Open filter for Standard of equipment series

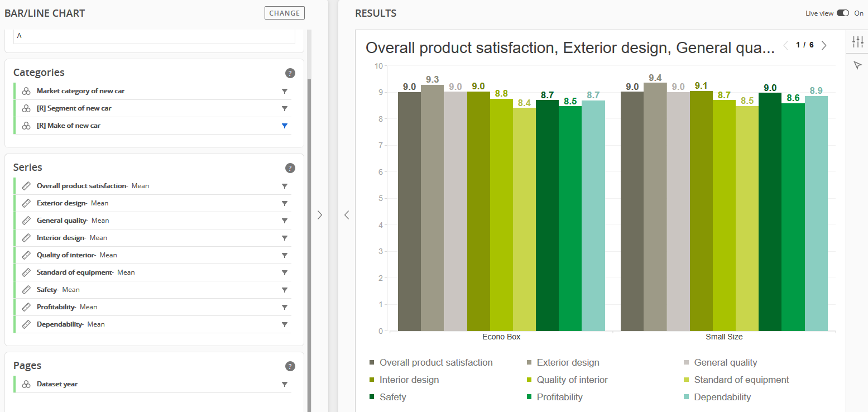tap(285, 272)
